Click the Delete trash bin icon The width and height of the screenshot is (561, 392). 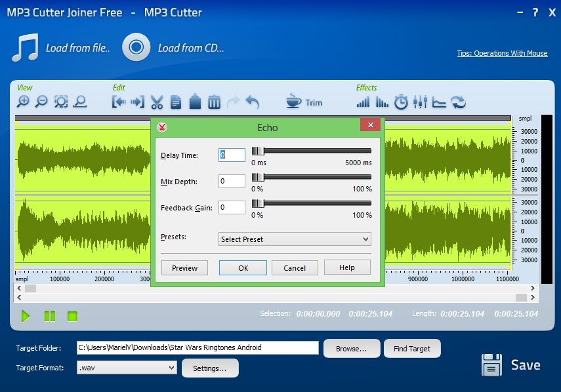pyautogui.click(x=214, y=102)
